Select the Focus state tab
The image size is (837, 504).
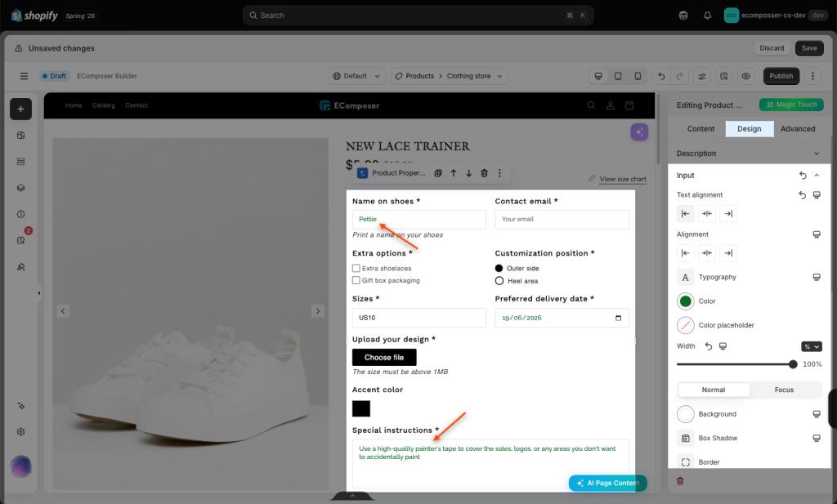coord(784,390)
